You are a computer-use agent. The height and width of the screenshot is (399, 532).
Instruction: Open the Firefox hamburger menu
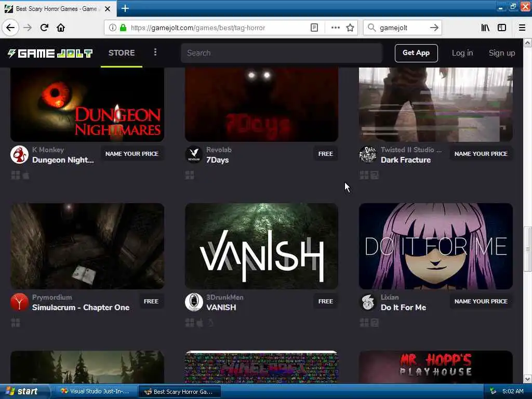(x=522, y=28)
